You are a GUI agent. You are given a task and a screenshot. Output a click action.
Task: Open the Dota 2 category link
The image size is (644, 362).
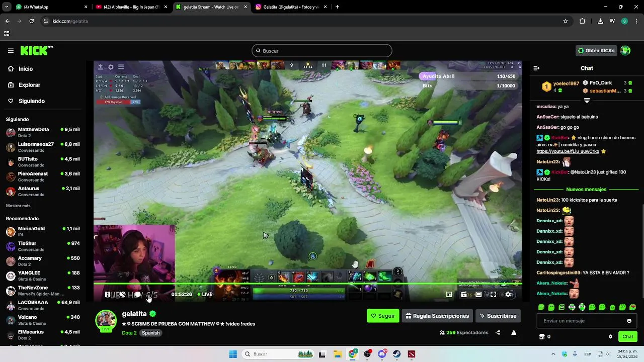[129, 333]
